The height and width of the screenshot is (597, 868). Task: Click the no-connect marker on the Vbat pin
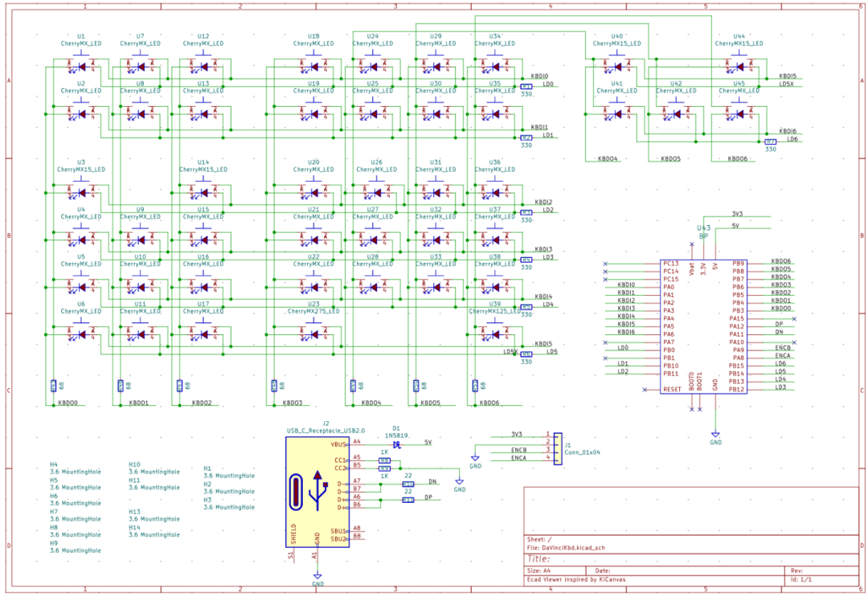click(x=691, y=244)
